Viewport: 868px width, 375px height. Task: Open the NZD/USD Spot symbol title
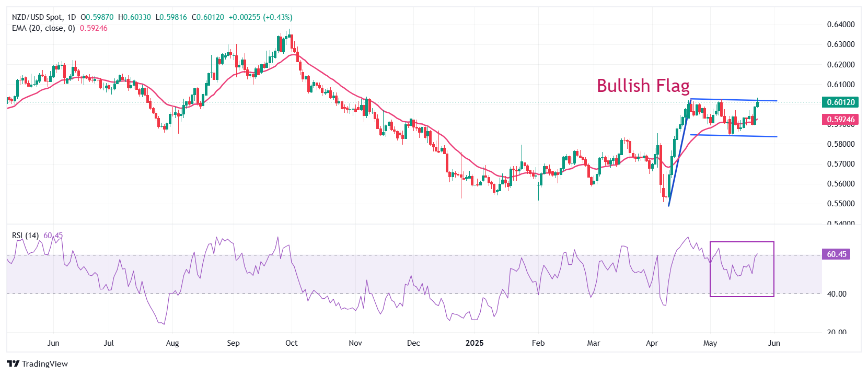(x=36, y=17)
